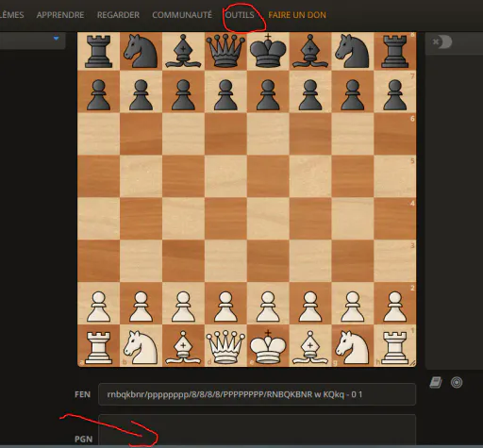
Task: Select the black rook on a8
Action: tap(99, 51)
